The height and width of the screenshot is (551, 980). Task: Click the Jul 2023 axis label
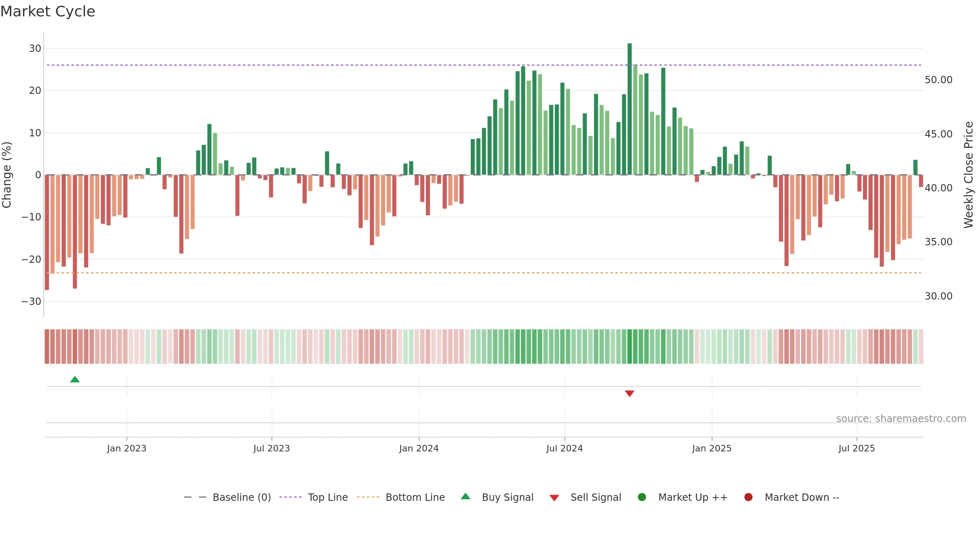click(272, 448)
